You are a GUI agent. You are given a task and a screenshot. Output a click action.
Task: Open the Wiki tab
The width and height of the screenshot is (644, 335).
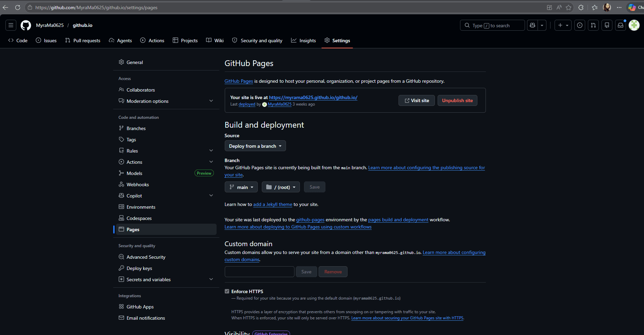click(215, 41)
